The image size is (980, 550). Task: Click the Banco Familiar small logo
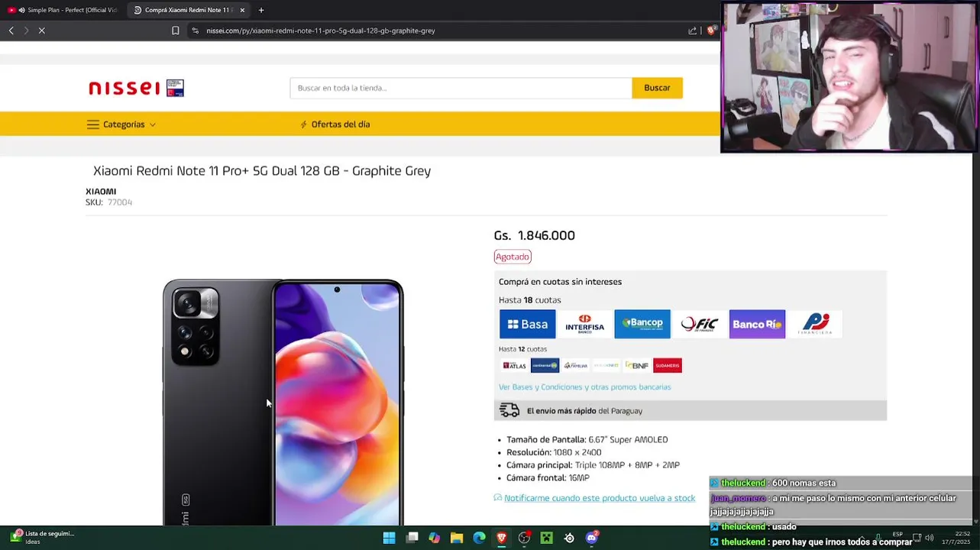[576, 366]
